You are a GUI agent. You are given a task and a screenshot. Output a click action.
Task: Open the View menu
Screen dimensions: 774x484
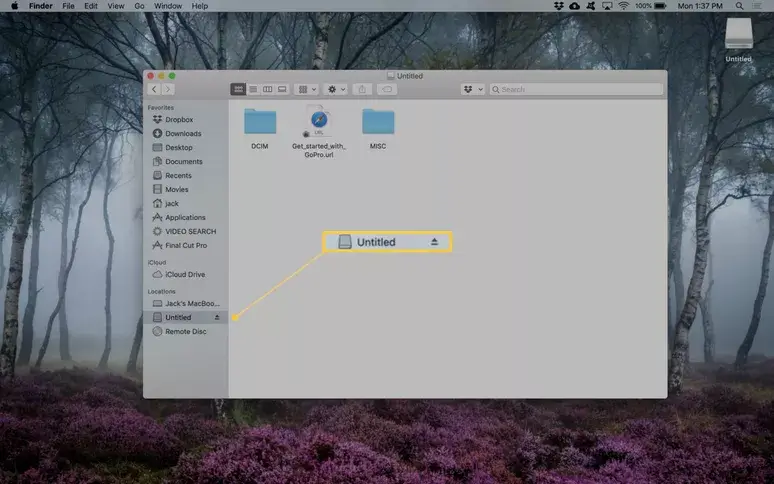point(116,6)
